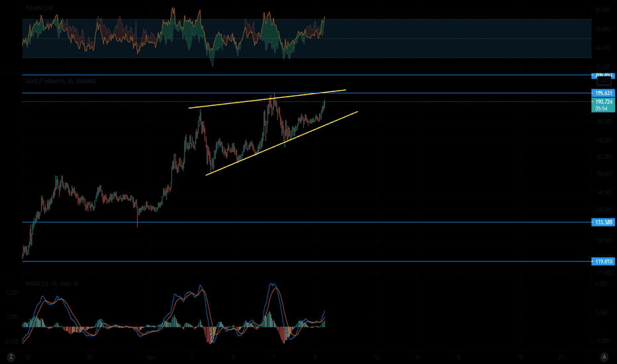Click the 0.200 value on MACD left scale
The width and height of the screenshot is (617, 364).
12,293
